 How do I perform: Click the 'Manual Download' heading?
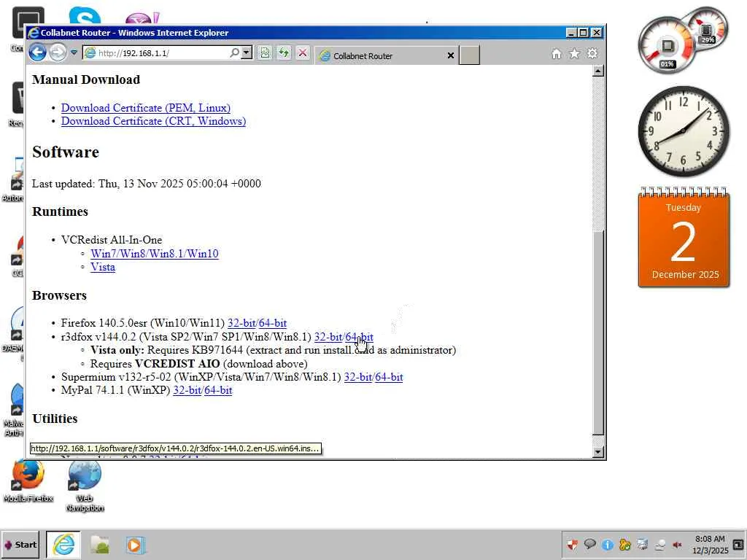tap(86, 79)
